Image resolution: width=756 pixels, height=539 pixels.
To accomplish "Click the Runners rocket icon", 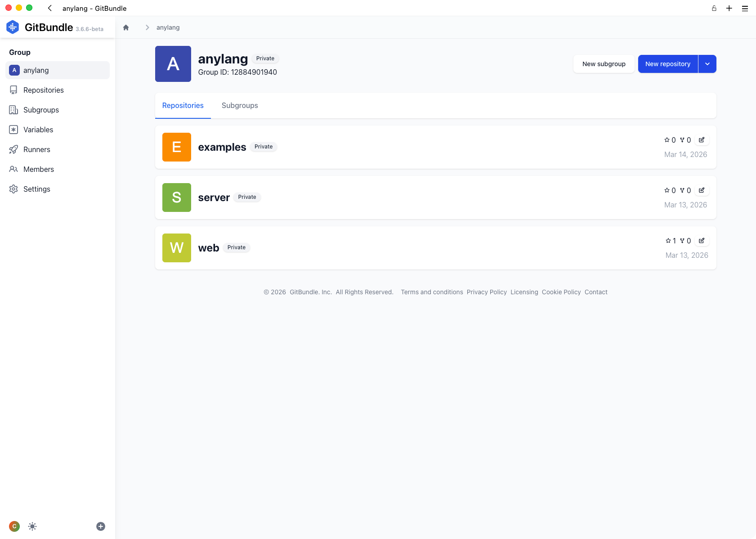I will pos(13,149).
